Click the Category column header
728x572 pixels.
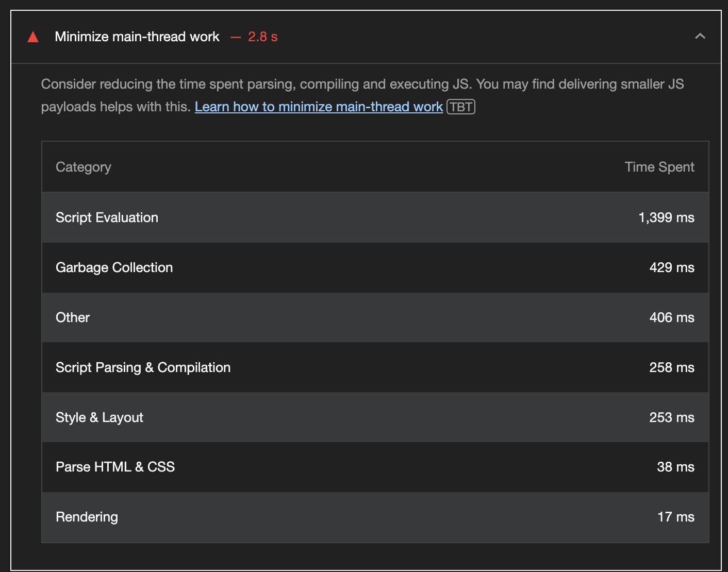[x=84, y=167]
